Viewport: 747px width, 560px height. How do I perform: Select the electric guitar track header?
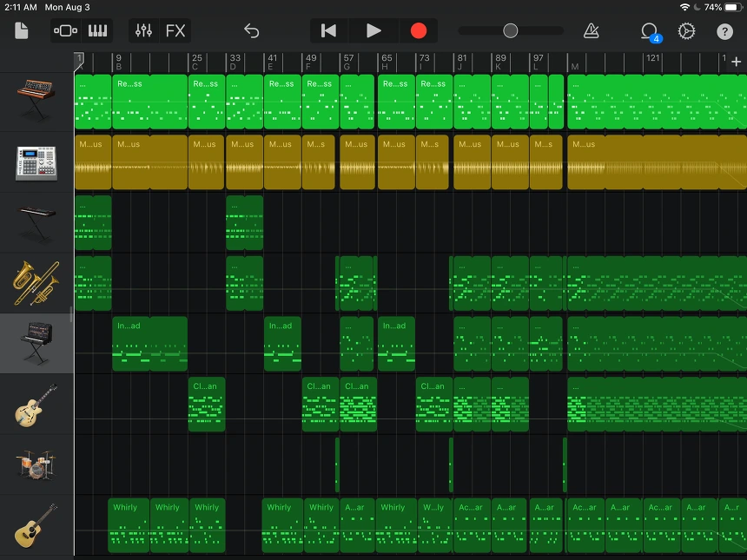click(x=36, y=405)
